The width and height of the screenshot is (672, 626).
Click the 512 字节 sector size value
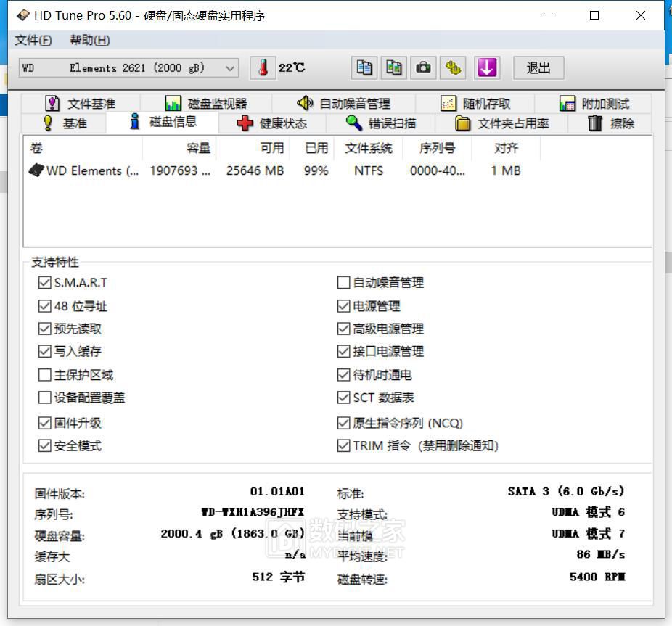pyautogui.click(x=278, y=577)
